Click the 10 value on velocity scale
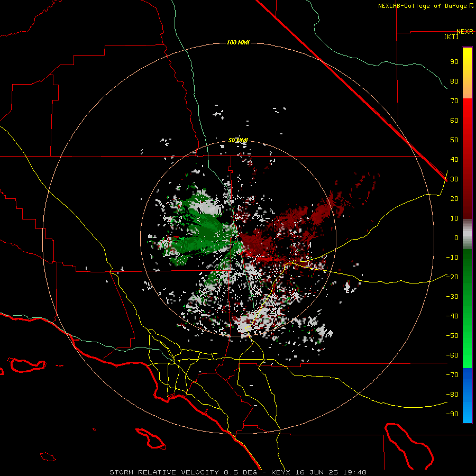The image size is (476, 476). (x=454, y=218)
